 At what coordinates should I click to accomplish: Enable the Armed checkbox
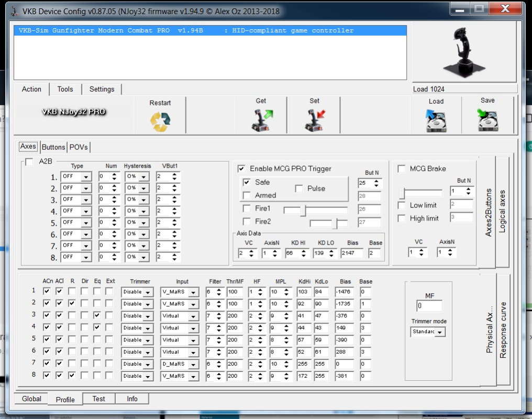pyautogui.click(x=247, y=195)
